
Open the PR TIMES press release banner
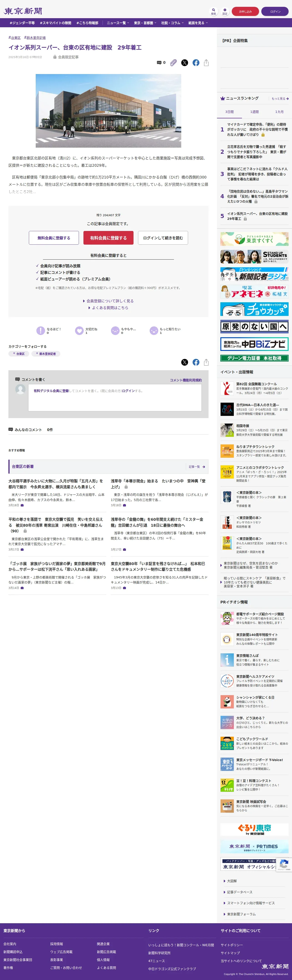[254, 847]
